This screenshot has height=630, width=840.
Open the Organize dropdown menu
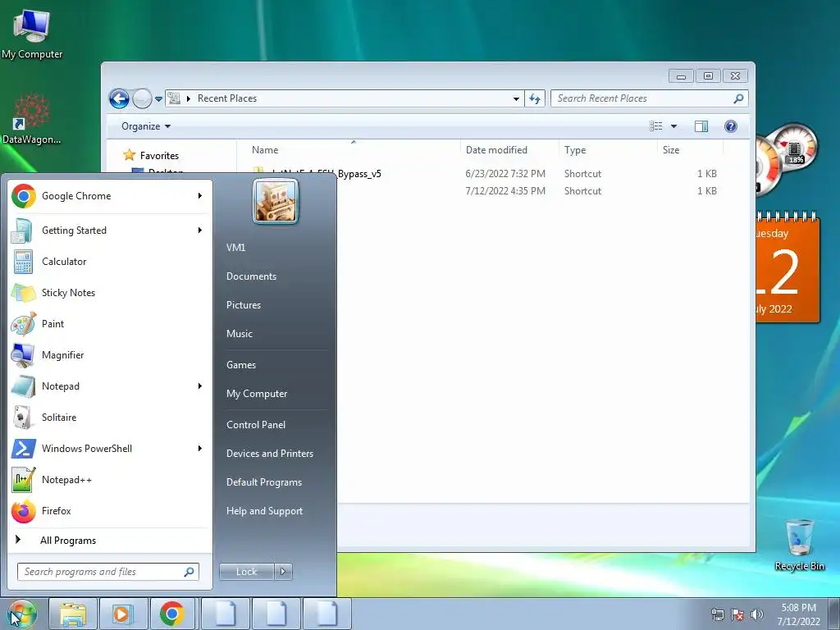[146, 126]
